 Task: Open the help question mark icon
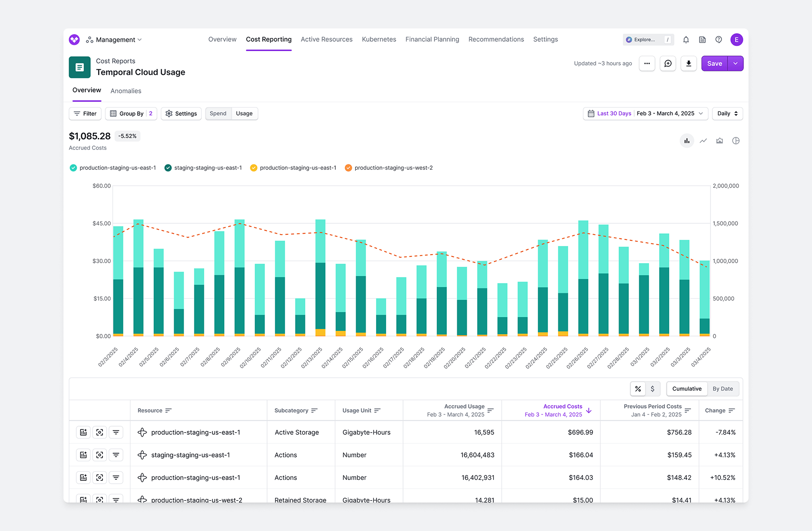(x=719, y=40)
